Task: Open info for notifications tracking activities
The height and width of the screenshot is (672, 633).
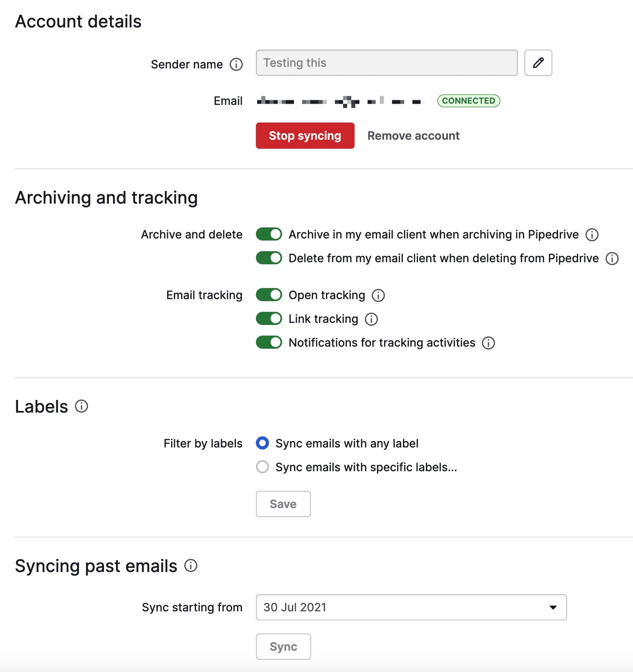Action: [488, 343]
